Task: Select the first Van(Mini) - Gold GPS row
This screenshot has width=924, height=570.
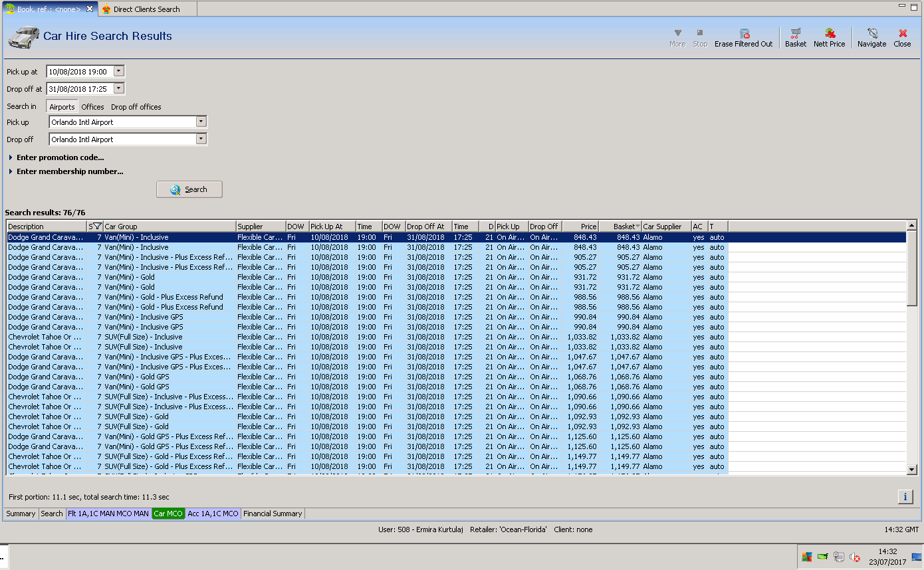Action: (457, 377)
